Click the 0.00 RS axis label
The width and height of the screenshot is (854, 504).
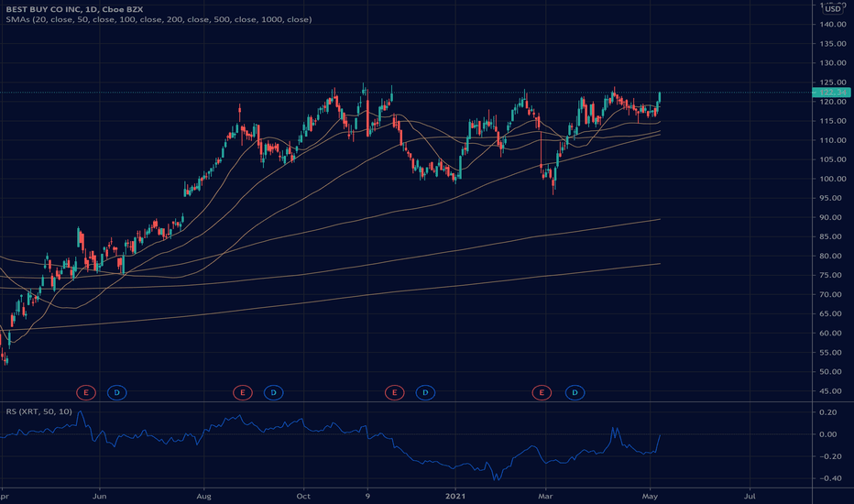tap(828, 434)
